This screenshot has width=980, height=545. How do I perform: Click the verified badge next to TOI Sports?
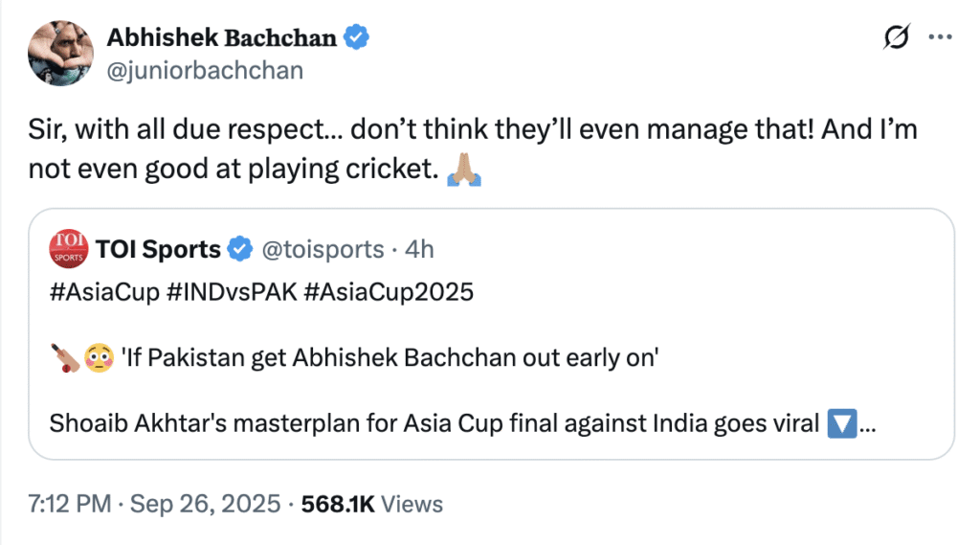coord(236,250)
